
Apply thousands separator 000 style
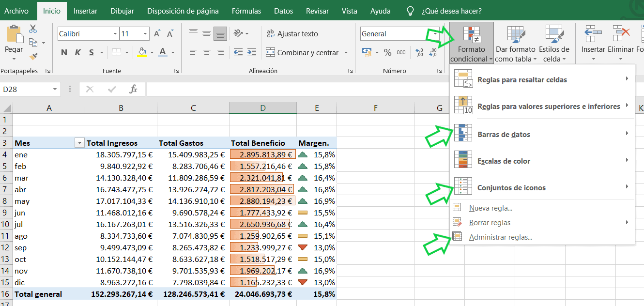click(x=401, y=52)
